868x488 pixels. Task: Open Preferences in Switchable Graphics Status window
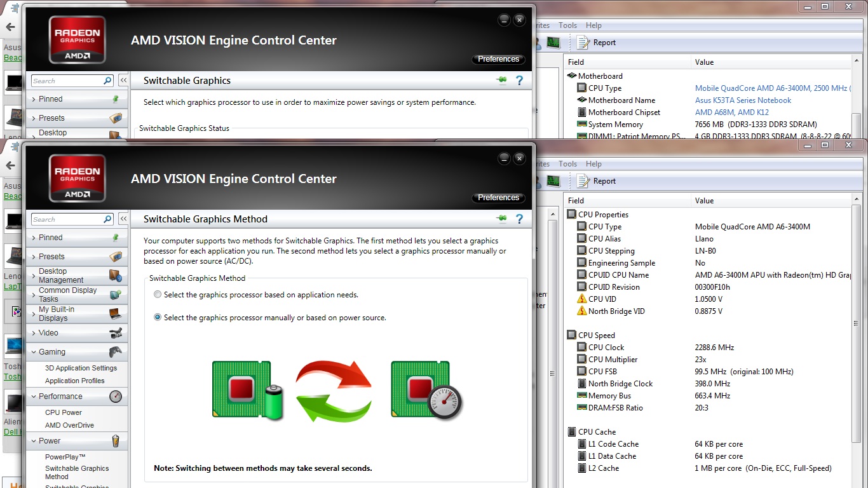point(498,59)
